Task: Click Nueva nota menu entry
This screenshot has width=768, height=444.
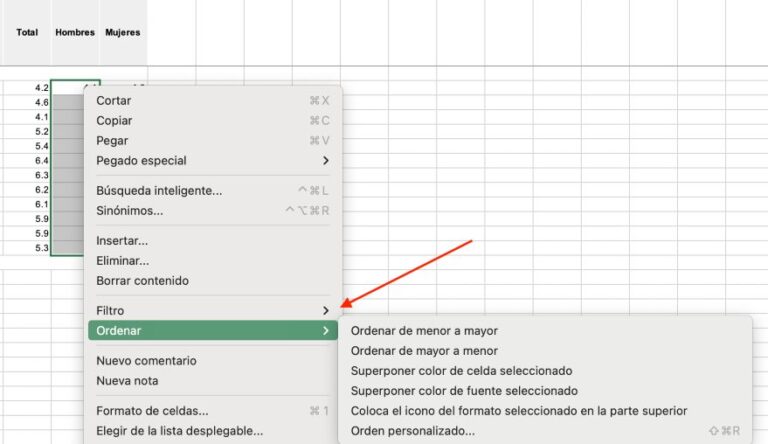Action: (127, 380)
